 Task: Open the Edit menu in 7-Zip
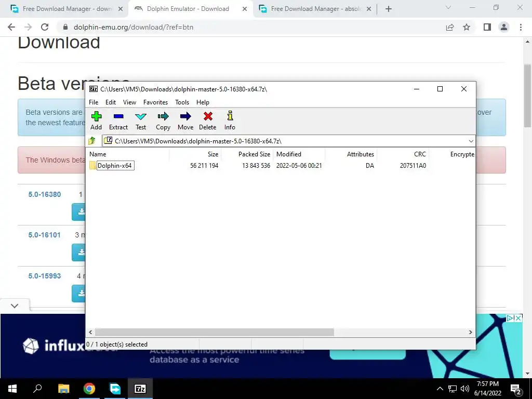pyautogui.click(x=111, y=102)
